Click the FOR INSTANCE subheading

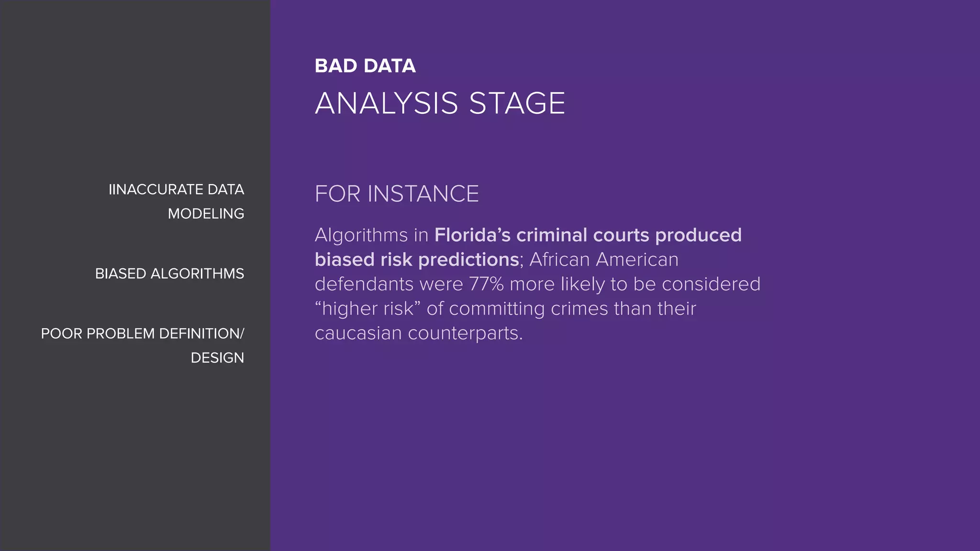pyautogui.click(x=397, y=194)
